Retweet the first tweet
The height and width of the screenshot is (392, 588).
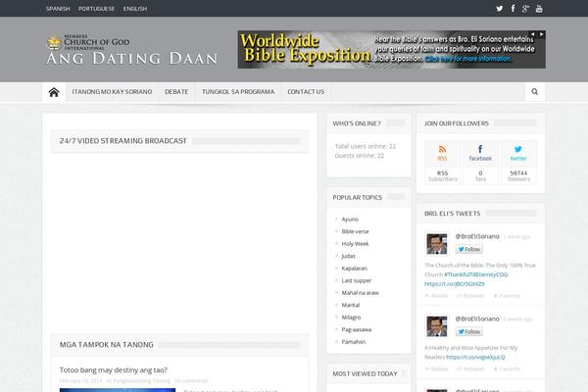click(x=470, y=296)
